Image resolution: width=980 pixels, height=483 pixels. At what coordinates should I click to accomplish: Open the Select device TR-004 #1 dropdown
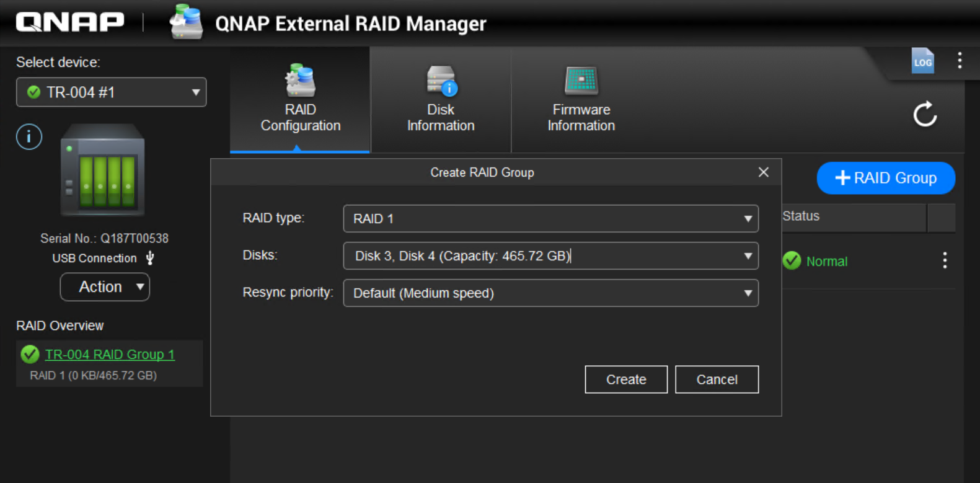tap(112, 92)
